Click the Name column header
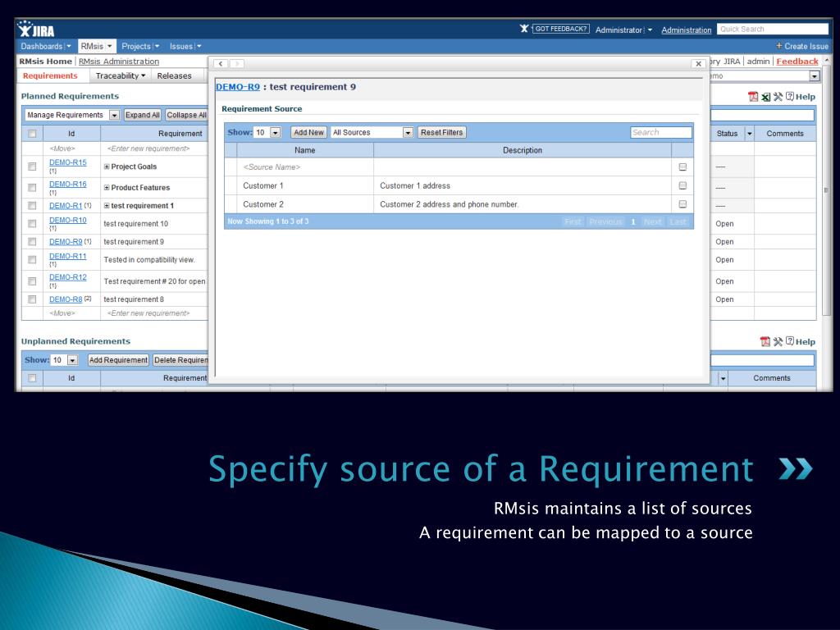This screenshot has width=840, height=630. 305,150
